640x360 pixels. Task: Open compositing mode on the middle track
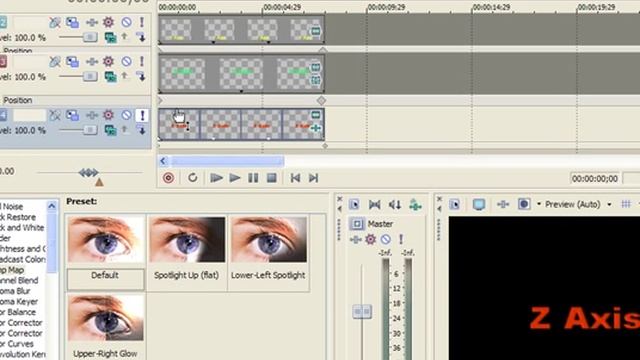110,77
